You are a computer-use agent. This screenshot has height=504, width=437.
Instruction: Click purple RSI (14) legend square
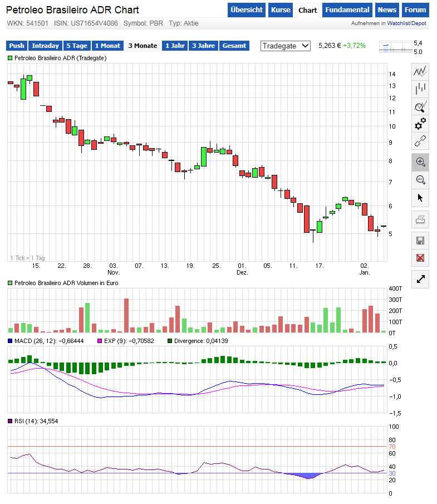(10, 422)
